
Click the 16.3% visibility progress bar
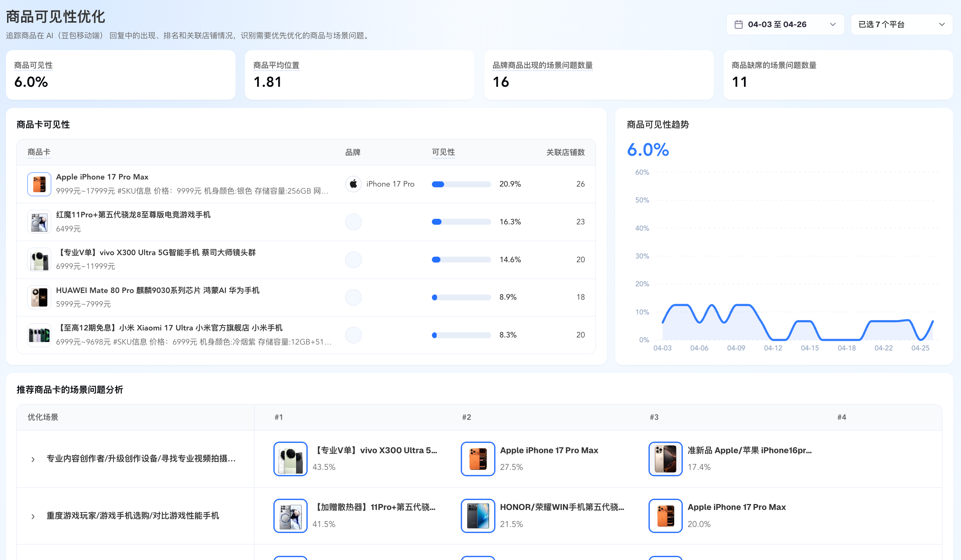[461, 222]
